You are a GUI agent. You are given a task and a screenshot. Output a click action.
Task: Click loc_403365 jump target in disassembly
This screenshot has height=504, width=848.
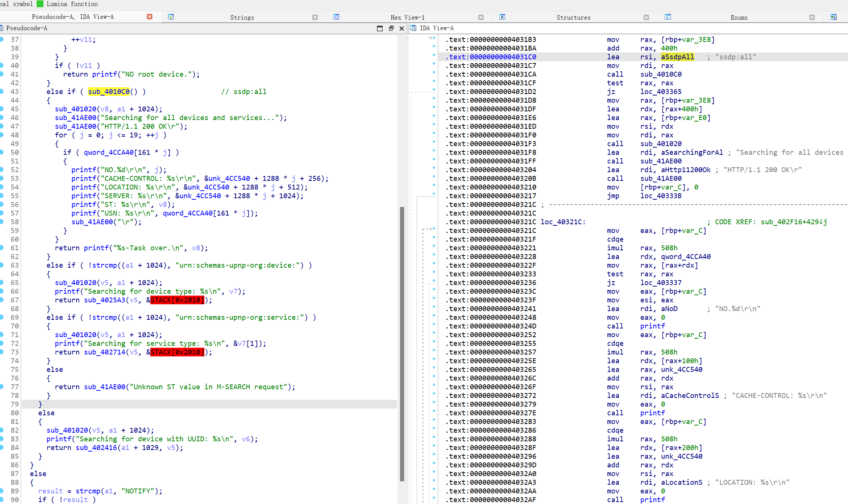click(661, 91)
